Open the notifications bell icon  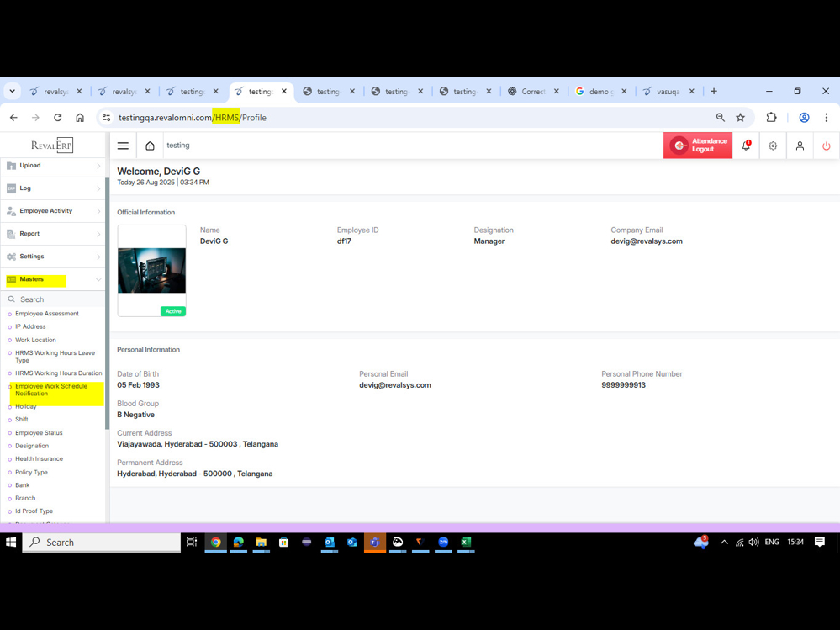[x=746, y=146]
